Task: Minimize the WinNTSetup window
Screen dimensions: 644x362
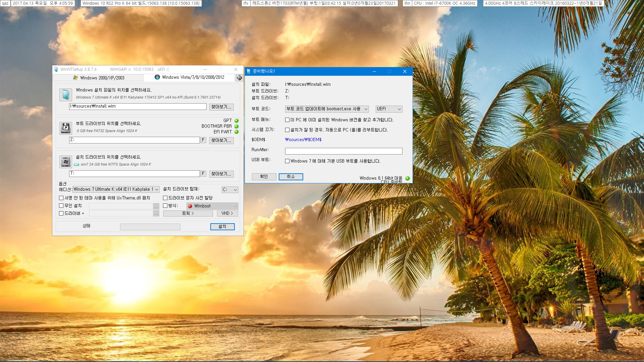Action: [205, 69]
